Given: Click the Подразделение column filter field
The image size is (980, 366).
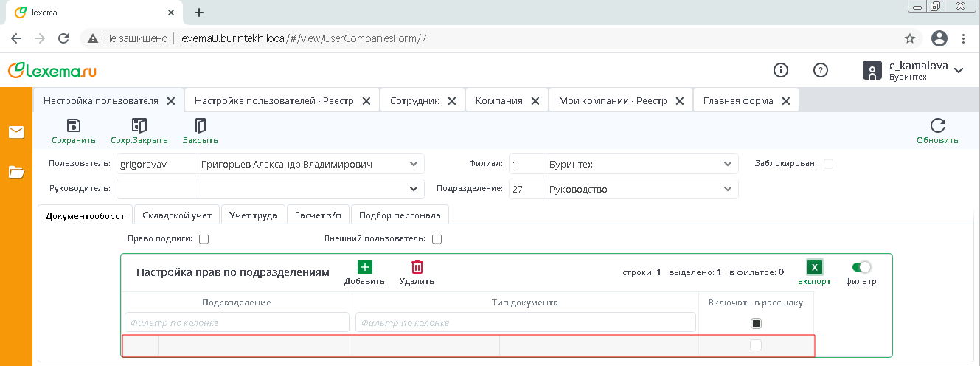Looking at the screenshot, I should coord(237,322).
